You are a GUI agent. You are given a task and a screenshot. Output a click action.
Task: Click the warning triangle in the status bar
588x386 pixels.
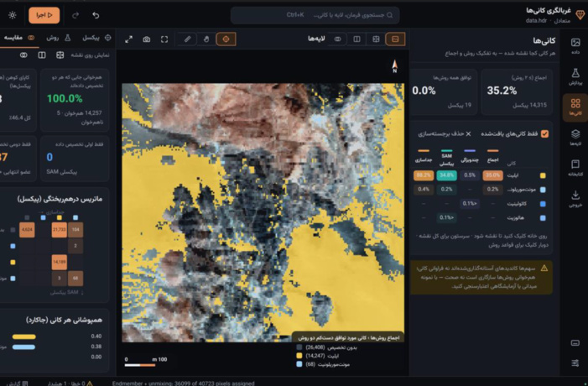89,383
